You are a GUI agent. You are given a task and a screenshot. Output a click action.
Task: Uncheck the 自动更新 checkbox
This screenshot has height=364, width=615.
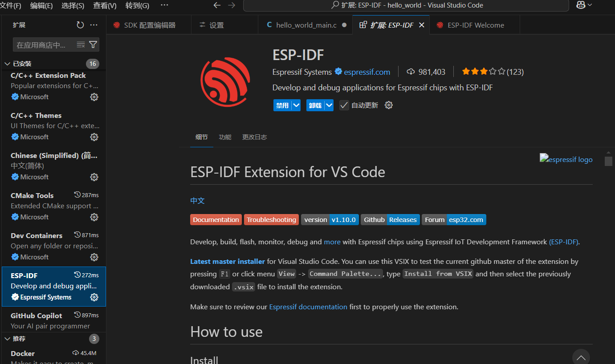(344, 105)
